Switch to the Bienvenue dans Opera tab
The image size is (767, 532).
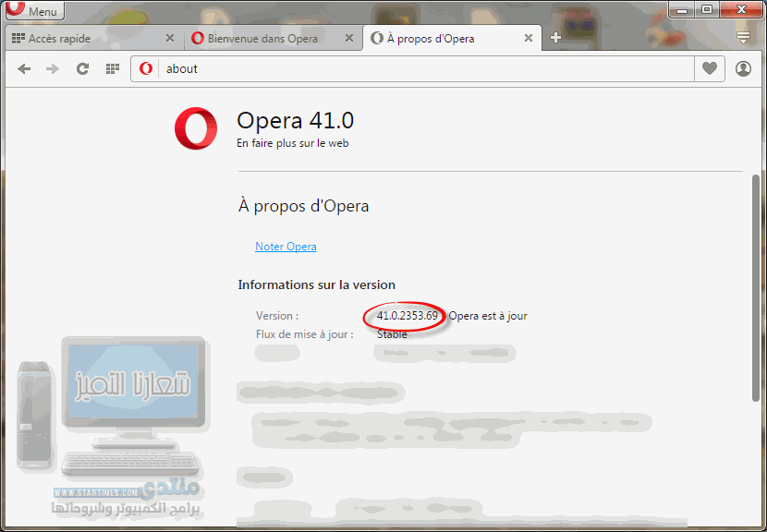274,38
